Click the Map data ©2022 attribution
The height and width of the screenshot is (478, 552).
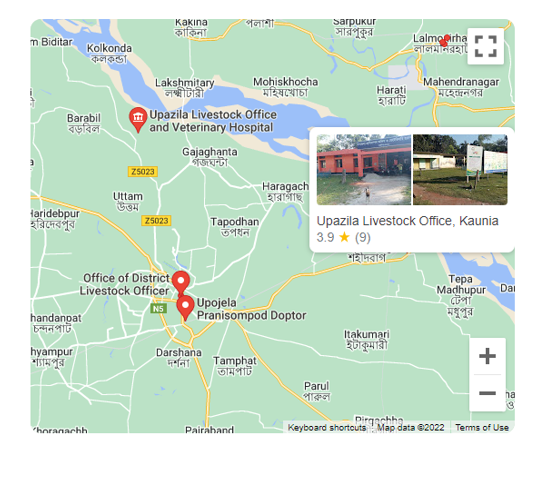pos(410,428)
